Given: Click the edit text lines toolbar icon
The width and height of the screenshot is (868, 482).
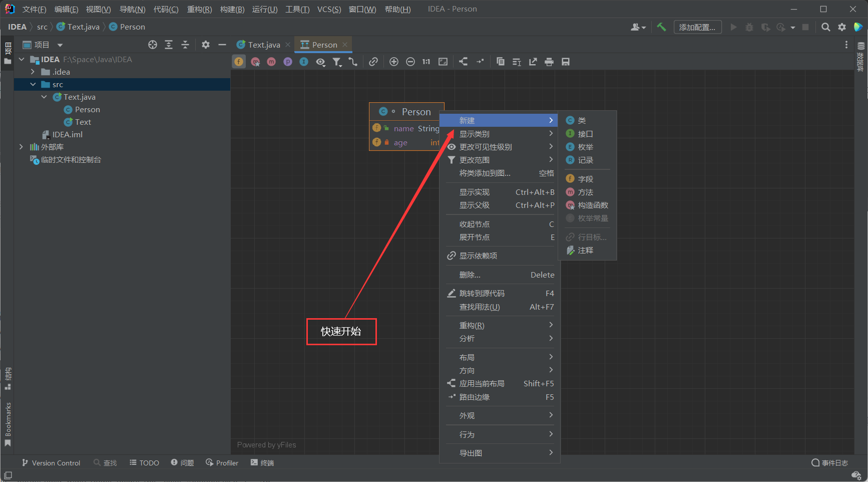Looking at the screenshot, I should point(517,62).
